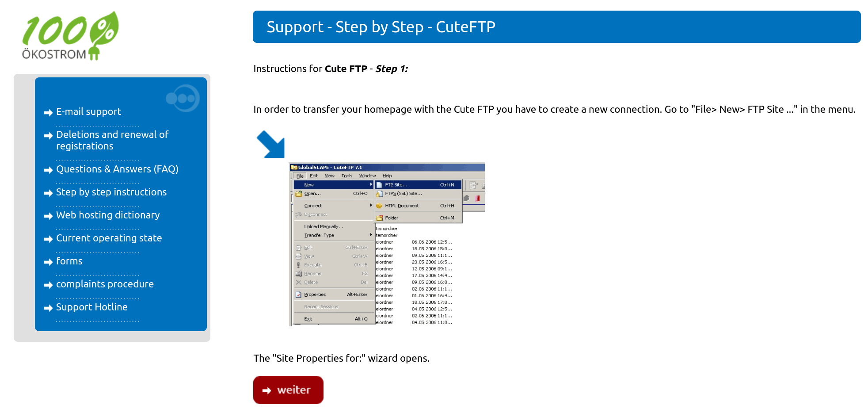The image size is (868, 413).
Task: Open the E-mail support link
Action: coord(88,112)
